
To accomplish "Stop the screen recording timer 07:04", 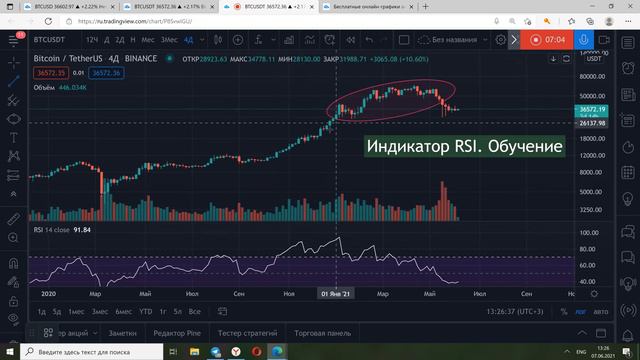I will coord(547,40).
